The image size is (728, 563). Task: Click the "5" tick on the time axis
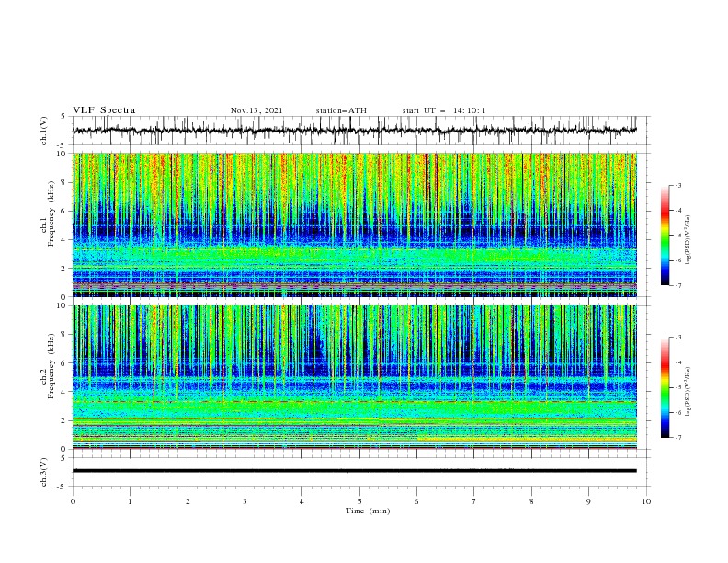point(359,501)
